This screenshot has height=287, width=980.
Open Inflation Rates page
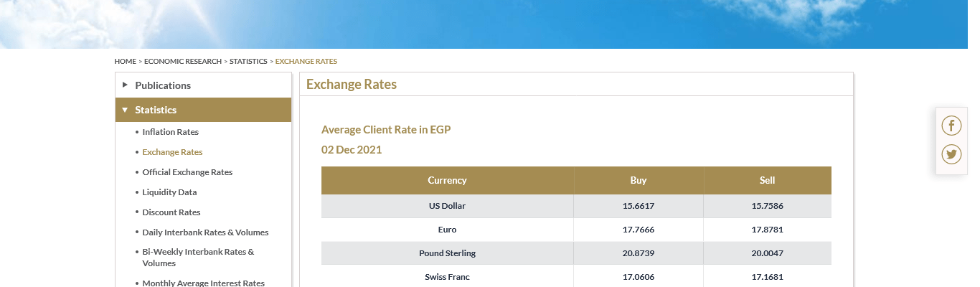click(170, 132)
